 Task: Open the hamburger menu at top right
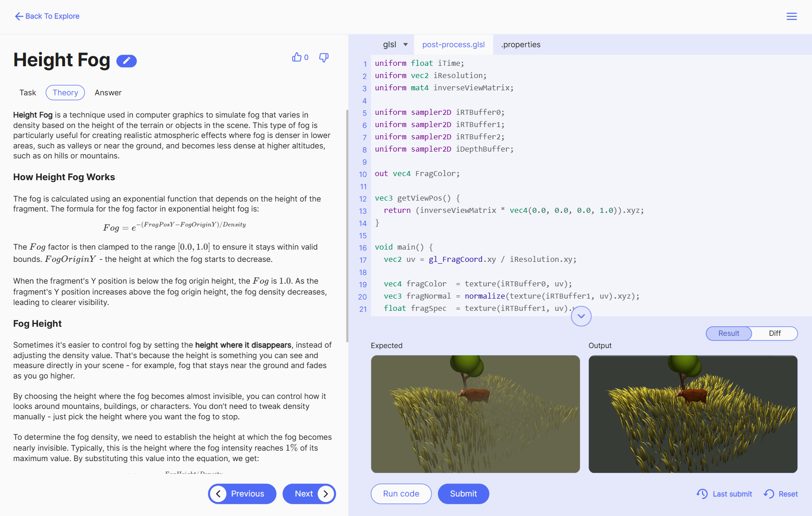tap(792, 16)
